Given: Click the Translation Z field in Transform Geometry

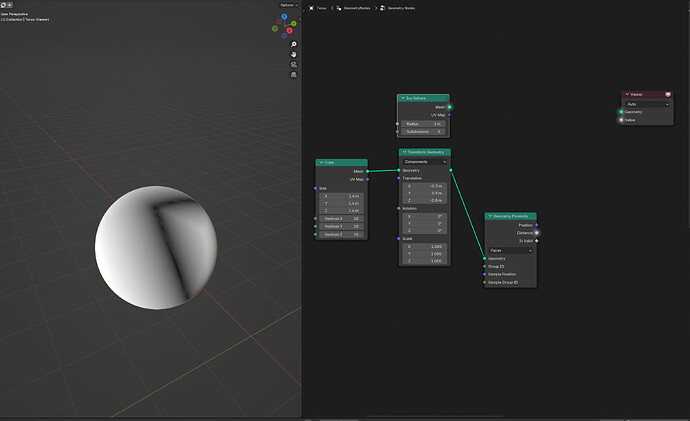Looking at the screenshot, I should (425, 201).
